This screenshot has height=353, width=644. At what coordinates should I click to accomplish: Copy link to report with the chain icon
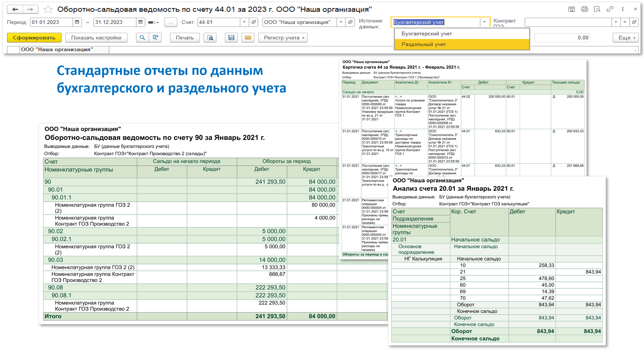tap(610, 9)
